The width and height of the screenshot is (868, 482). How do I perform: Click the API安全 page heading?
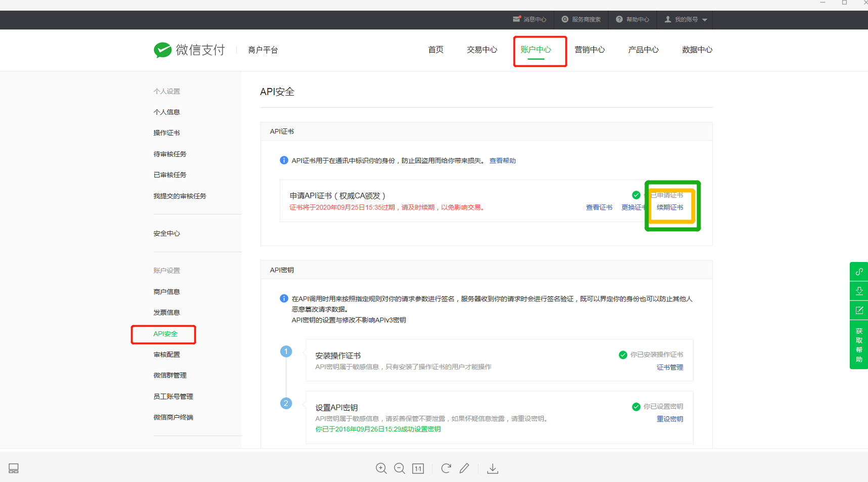(x=277, y=92)
